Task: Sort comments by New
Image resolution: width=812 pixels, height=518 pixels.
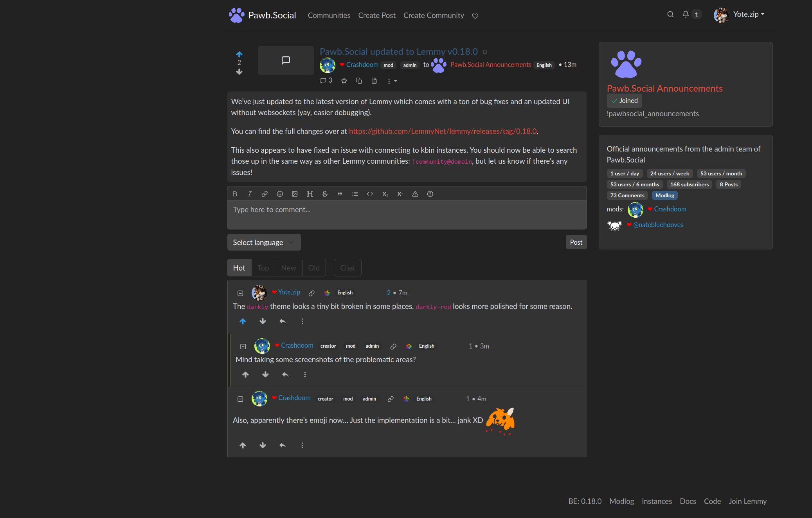Action: (288, 268)
